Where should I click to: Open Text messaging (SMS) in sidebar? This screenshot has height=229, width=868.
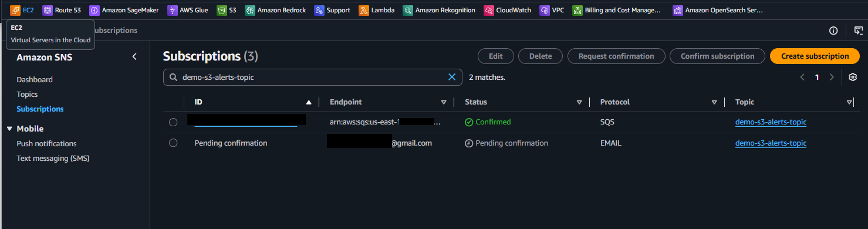53,159
